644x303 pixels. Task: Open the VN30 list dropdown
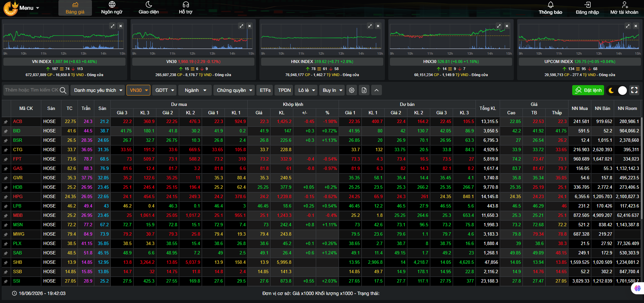tap(138, 90)
